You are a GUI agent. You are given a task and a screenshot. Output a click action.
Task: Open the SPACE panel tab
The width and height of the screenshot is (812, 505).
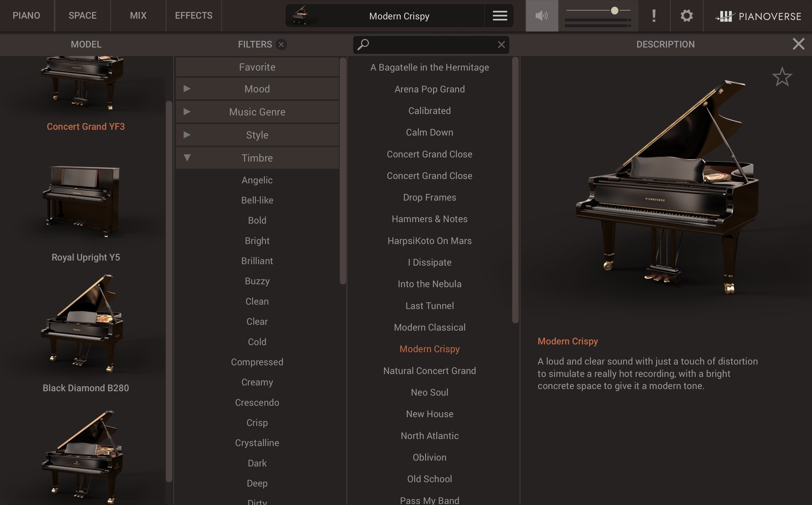[81, 16]
